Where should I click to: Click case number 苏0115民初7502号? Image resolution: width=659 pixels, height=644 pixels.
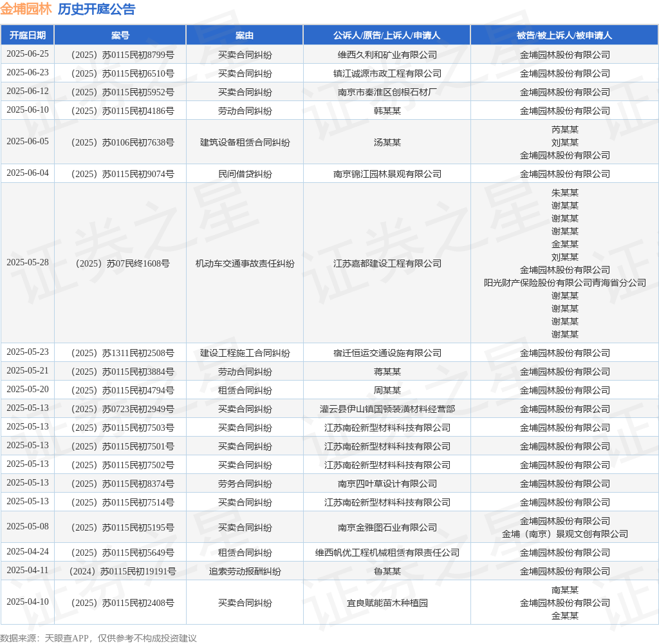coord(123,465)
